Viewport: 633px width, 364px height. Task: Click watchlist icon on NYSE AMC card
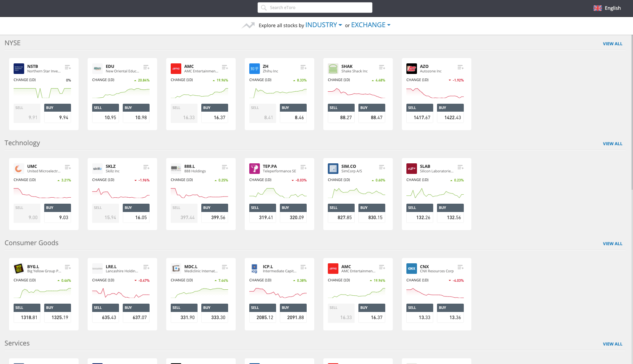point(225,67)
